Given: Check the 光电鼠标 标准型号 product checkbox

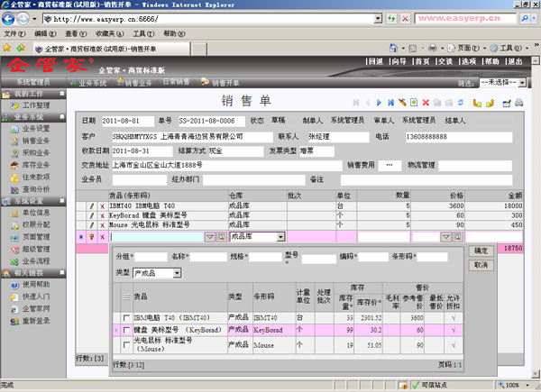Looking at the screenshot, I should tap(126, 345).
